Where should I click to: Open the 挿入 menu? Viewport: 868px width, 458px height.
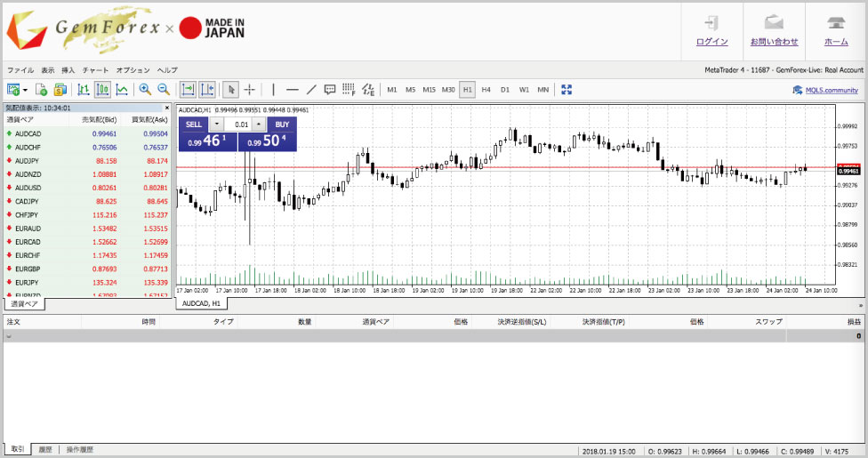68,70
